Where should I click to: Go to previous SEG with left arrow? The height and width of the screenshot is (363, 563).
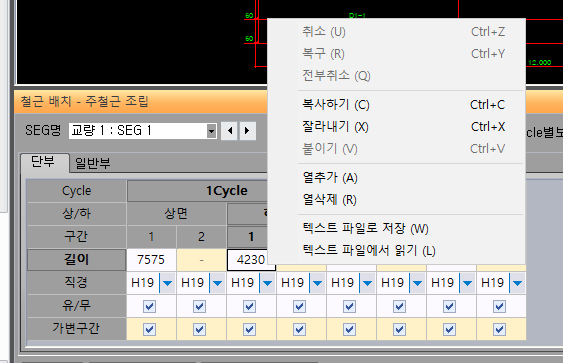[229, 131]
